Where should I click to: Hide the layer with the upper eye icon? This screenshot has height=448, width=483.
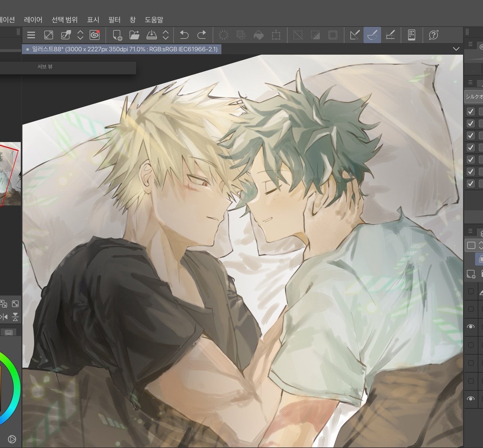tap(471, 327)
